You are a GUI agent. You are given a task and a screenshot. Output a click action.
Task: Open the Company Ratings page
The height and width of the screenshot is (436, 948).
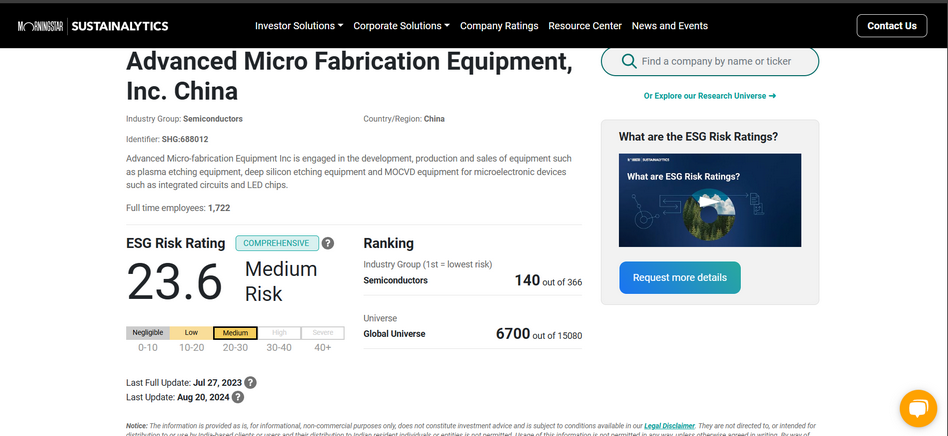tap(501, 26)
